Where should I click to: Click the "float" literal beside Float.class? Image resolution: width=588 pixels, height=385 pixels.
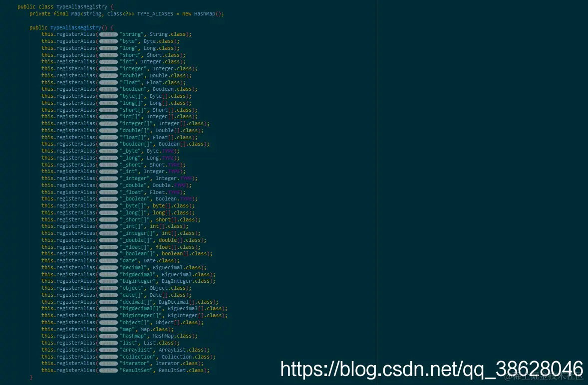point(130,82)
